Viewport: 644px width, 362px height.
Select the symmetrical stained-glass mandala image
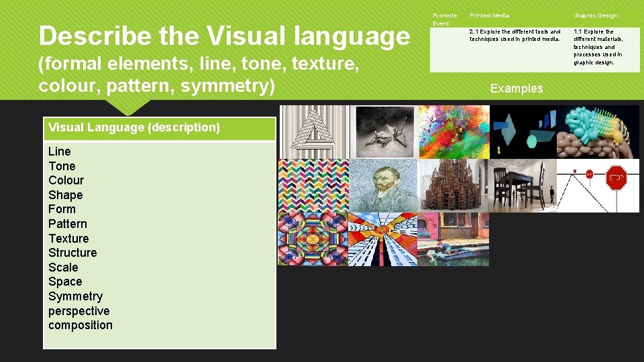pyautogui.click(x=313, y=239)
